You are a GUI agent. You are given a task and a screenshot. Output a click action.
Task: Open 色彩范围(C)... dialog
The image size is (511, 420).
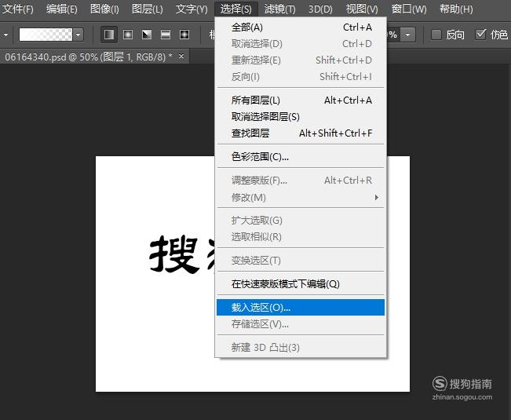[301, 157]
